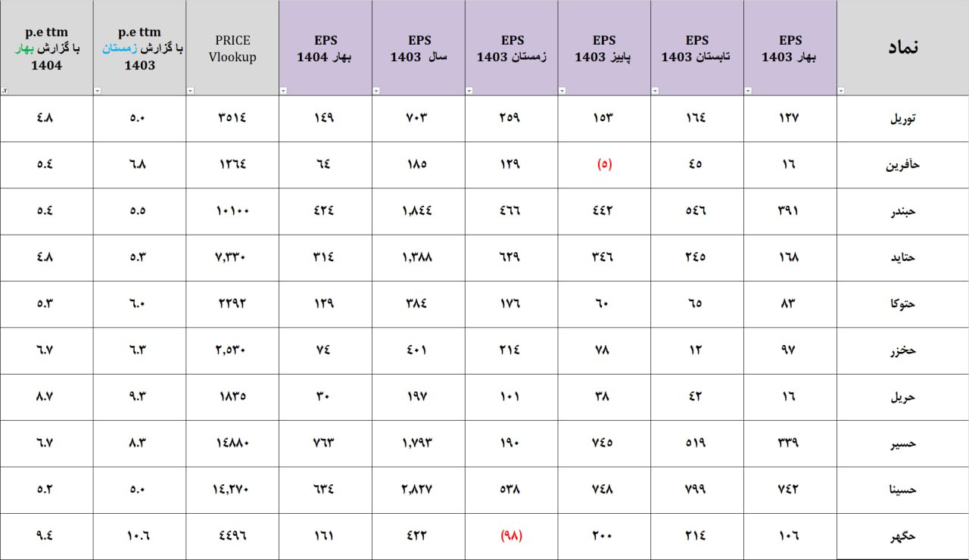Open filter for EPS پاییز 1403 column

(x=562, y=91)
